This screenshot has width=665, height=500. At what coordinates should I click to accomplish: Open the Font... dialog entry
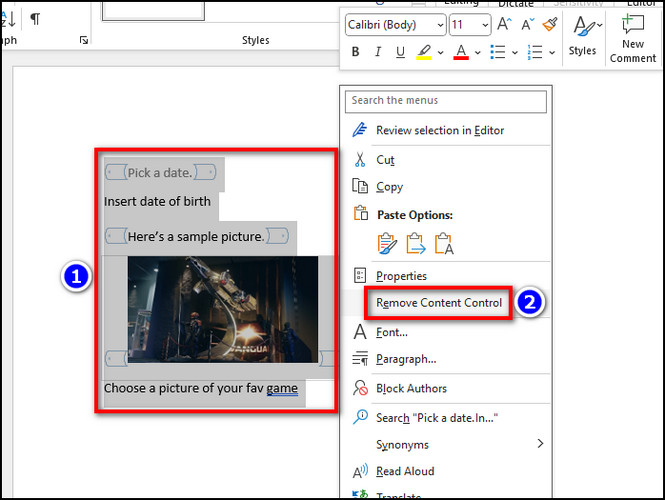click(446, 332)
